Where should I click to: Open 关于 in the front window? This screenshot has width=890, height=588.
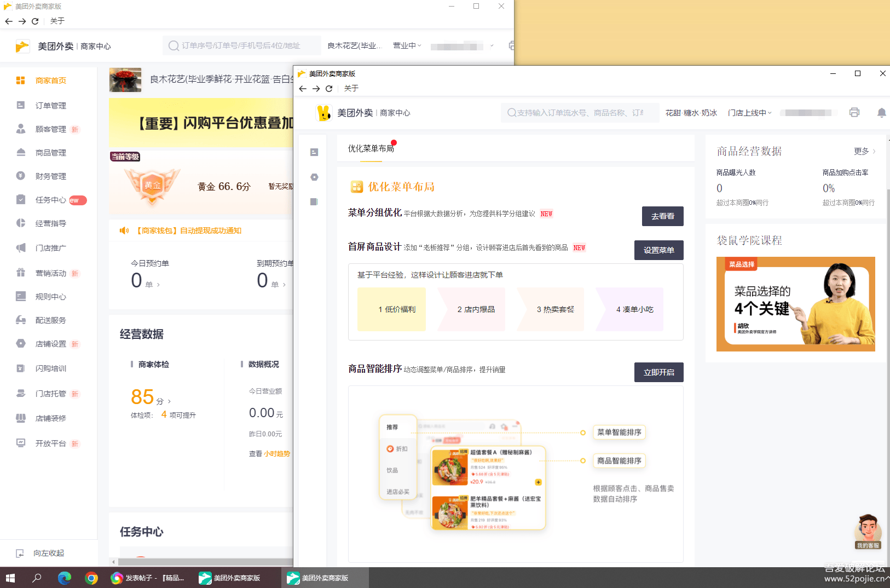coord(351,88)
